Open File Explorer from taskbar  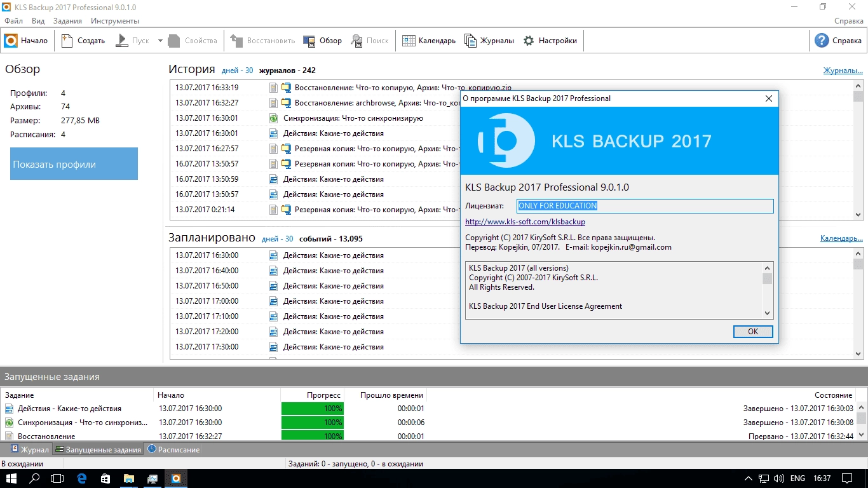tap(128, 478)
